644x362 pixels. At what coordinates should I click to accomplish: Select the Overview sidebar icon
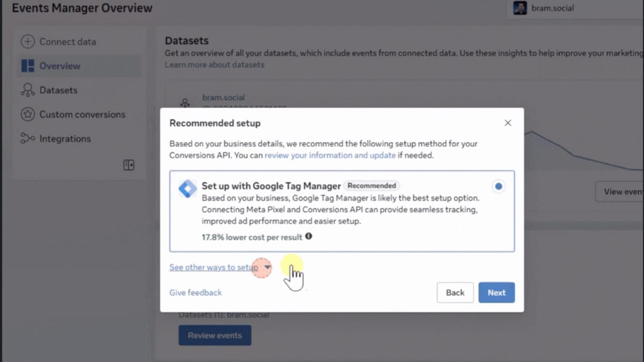coord(27,65)
